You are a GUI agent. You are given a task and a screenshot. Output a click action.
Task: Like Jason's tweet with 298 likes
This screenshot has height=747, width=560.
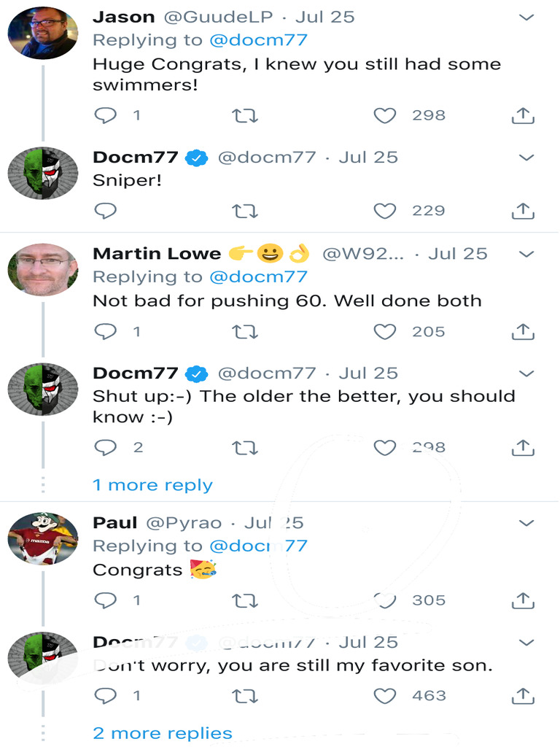click(385, 115)
